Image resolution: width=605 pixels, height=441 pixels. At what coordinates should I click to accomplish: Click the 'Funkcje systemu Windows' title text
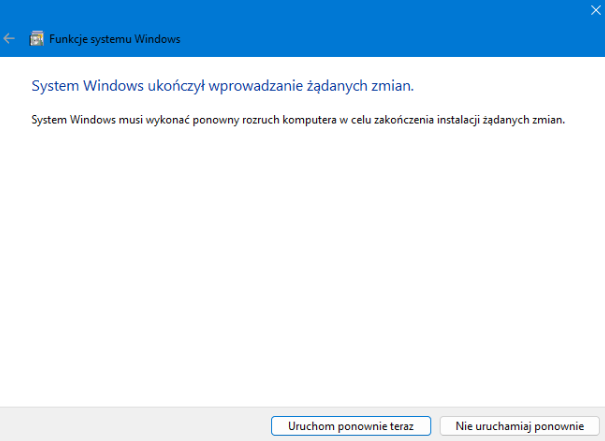[115, 39]
